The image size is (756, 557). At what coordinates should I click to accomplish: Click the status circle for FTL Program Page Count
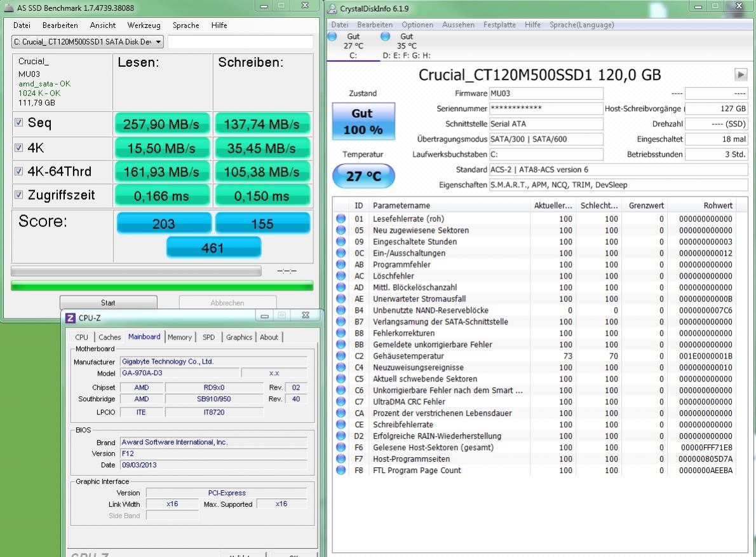341,471
